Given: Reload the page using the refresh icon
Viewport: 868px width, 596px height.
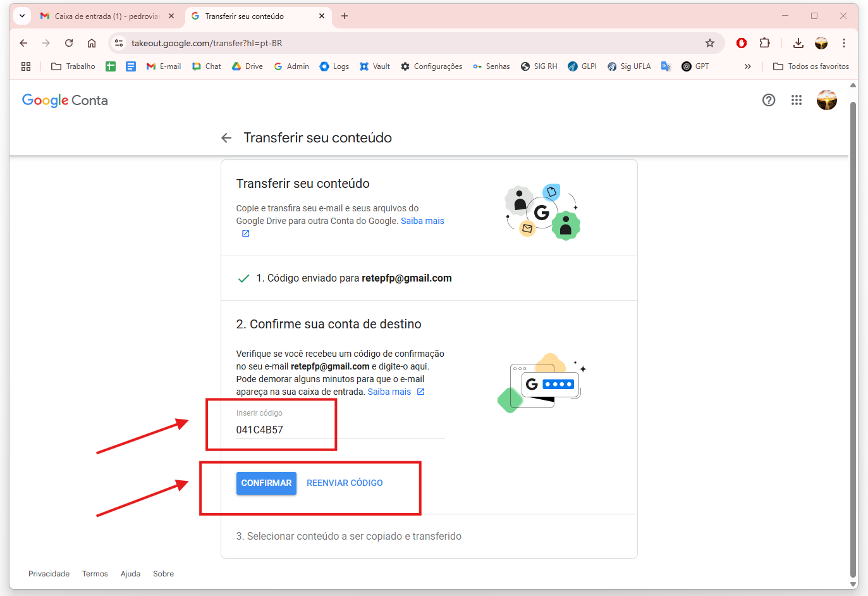Looking at the screenshot, I should 69,43.
